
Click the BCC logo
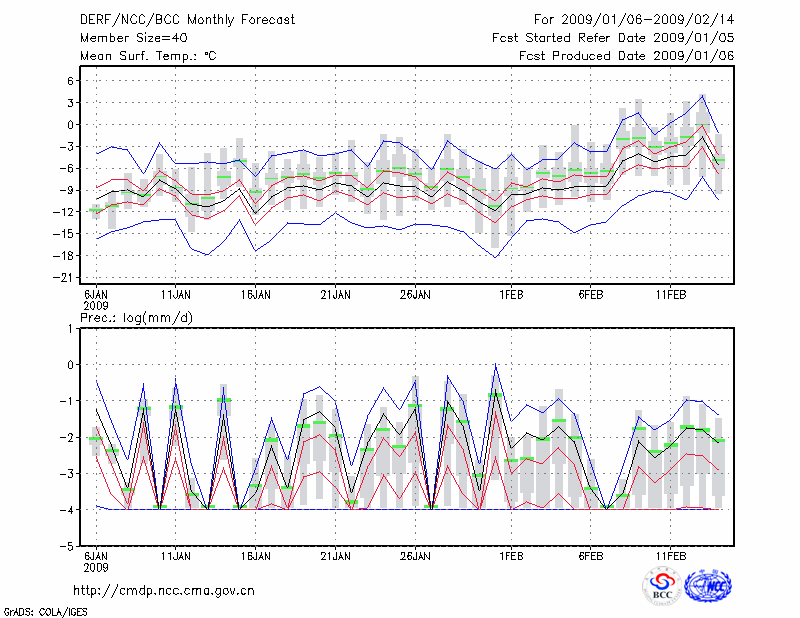(662, 586)
